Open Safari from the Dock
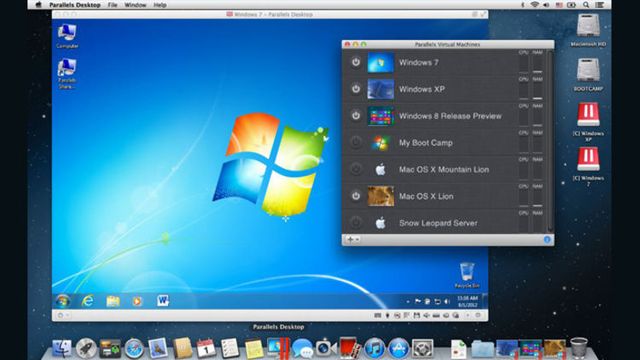The width and height of the screenshot is (640, 360). coord(134,348)
